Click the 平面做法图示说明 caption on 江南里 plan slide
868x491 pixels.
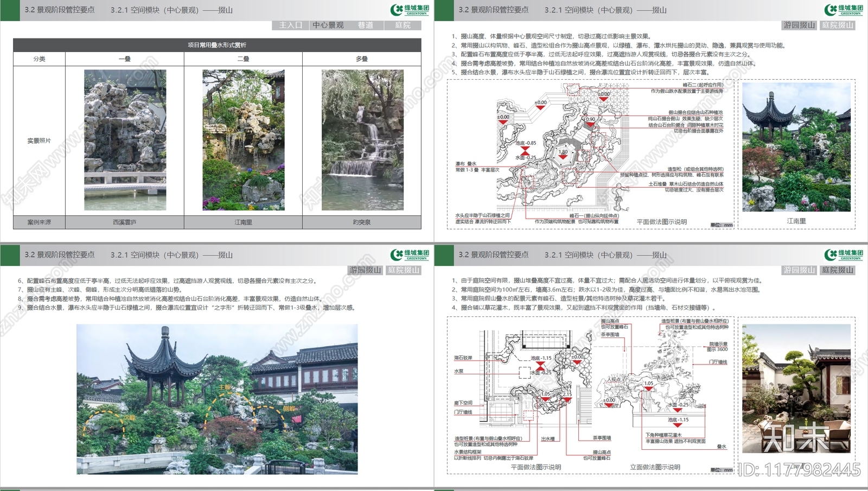(662, 222)
